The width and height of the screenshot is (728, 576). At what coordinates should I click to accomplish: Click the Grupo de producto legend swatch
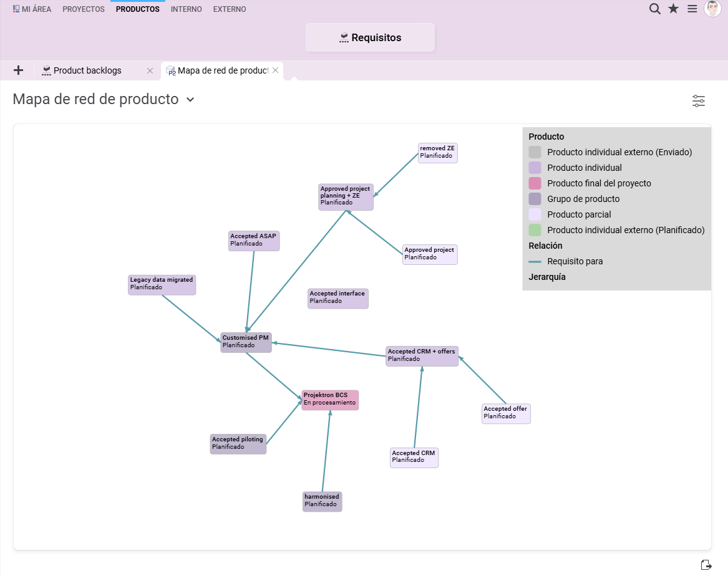coord(535,199)
